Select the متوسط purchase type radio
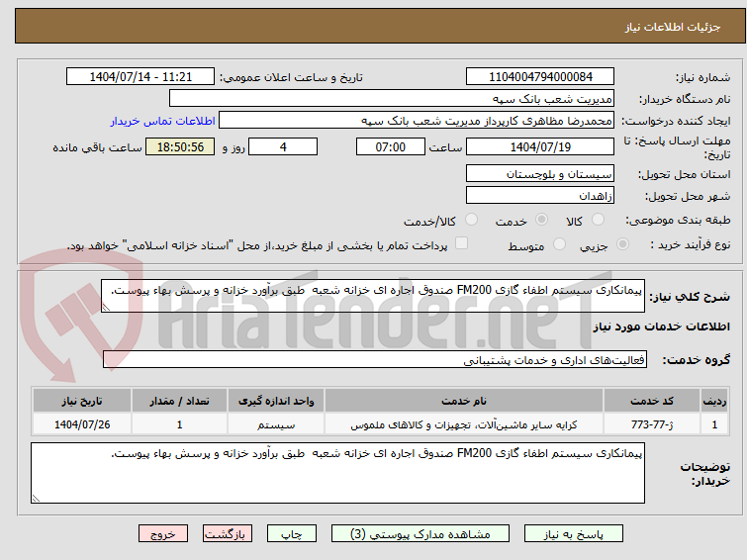Viewport: 747px width, 560px height. [x=559, y=244]
